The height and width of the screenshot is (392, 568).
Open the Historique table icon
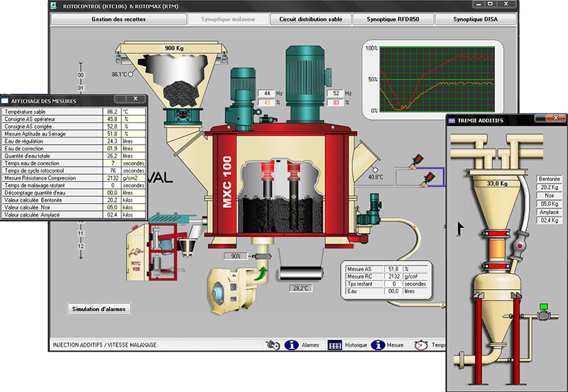(x=334, y=345)
